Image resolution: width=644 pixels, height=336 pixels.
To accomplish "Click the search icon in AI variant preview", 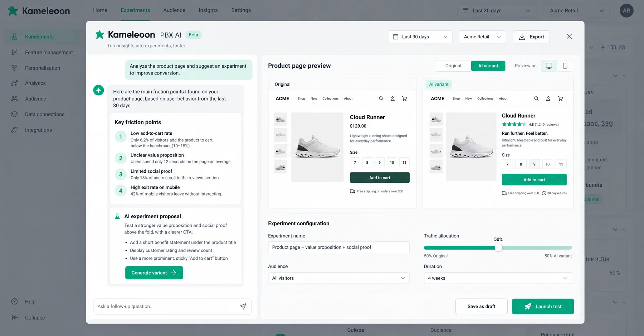I will 536,99.
